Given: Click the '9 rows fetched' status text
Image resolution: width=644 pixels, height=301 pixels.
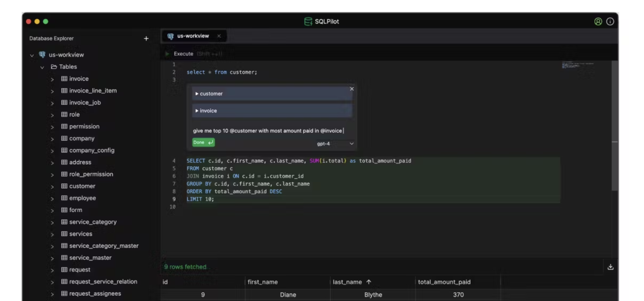Looking at the screenshot, I should [185, 267].
